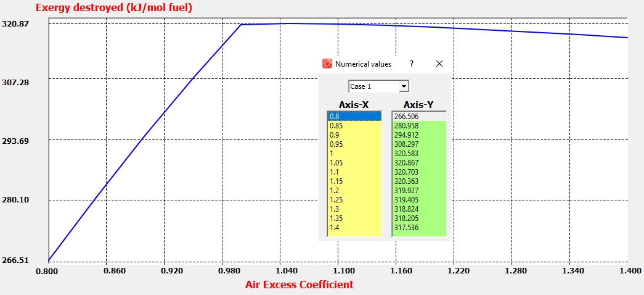Select 308.297 in the Axis-Y list
Image resolution: width=644 pixels, height=295 pixels.
click(418, 144)
